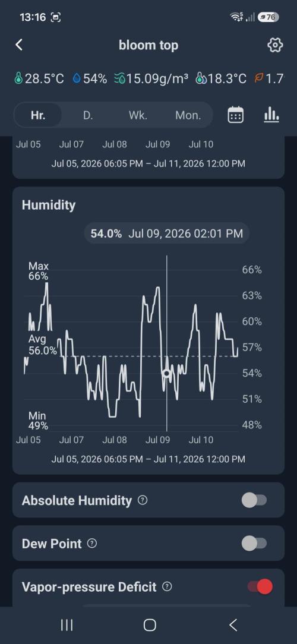This screenshot has width=297, height=644.
Task: Open Dew Point help question mark
Action: click(x=93, y=544)
